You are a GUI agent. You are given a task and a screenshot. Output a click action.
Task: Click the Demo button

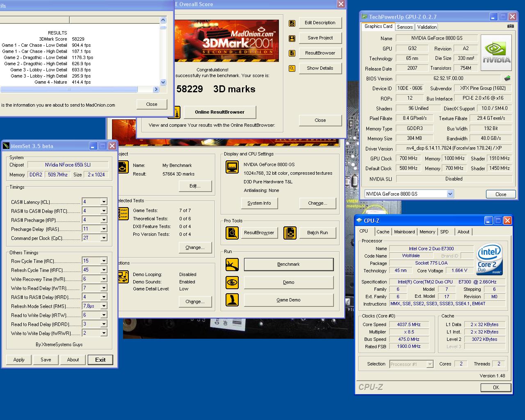click(x=289, y=282)
